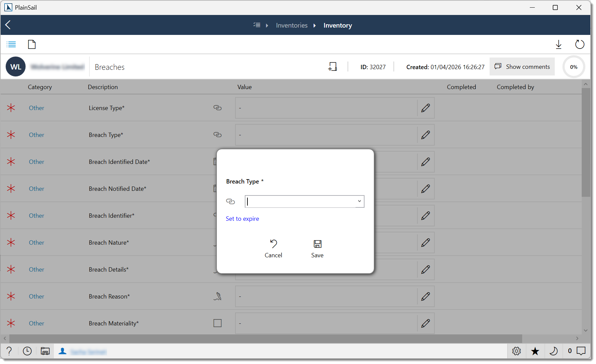Click the download icon at top right

(x=559, y=44)
